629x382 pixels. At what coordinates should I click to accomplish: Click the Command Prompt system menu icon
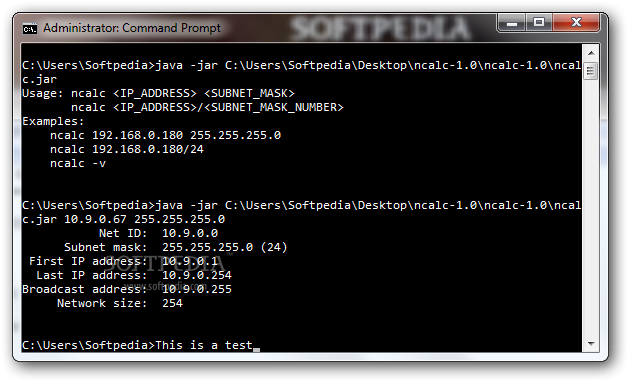click(x=30, y=28)
